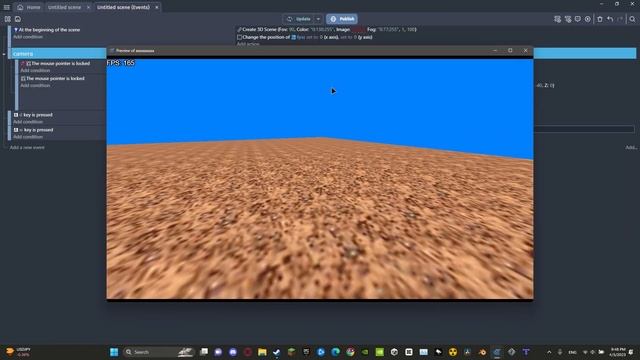640x360 pixels.
Task: Add condition under 'At the beginning of the scene'
Action: click(28, 37)
